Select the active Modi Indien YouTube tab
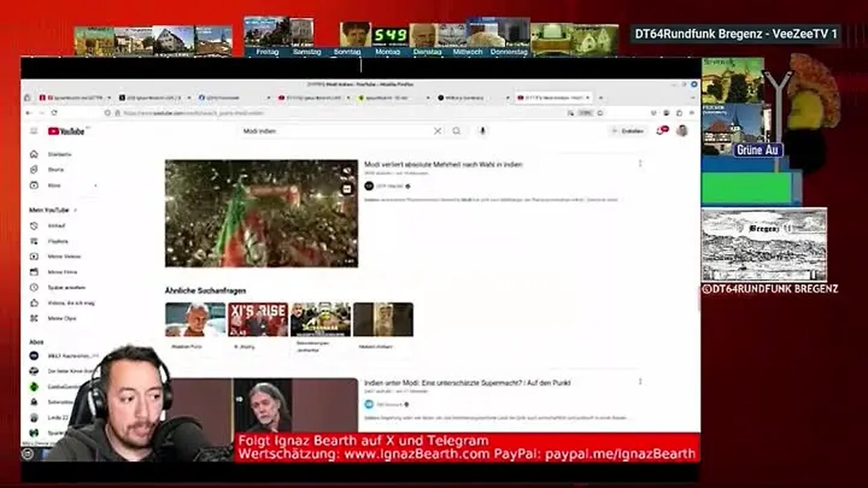Viewport: 868px width, 488px height. 554,98
